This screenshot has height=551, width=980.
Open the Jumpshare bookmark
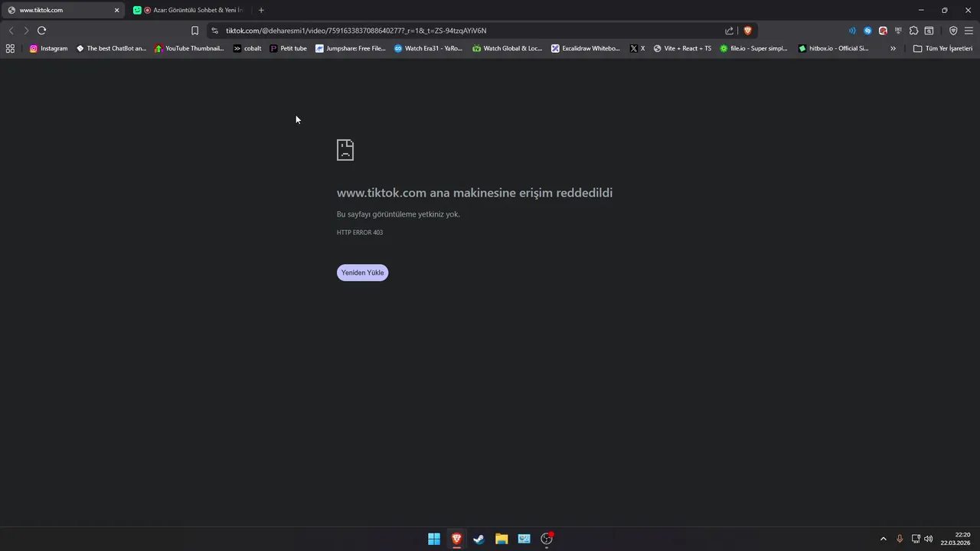(351, 48)
